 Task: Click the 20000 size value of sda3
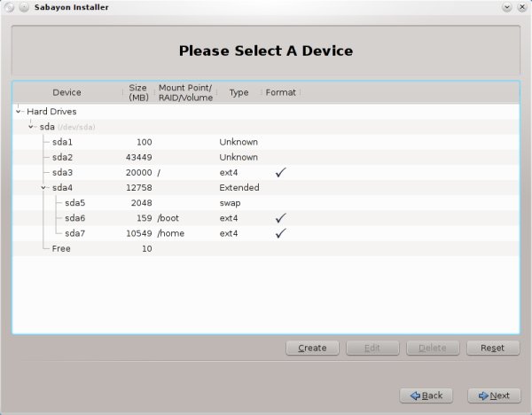(139, 172)
